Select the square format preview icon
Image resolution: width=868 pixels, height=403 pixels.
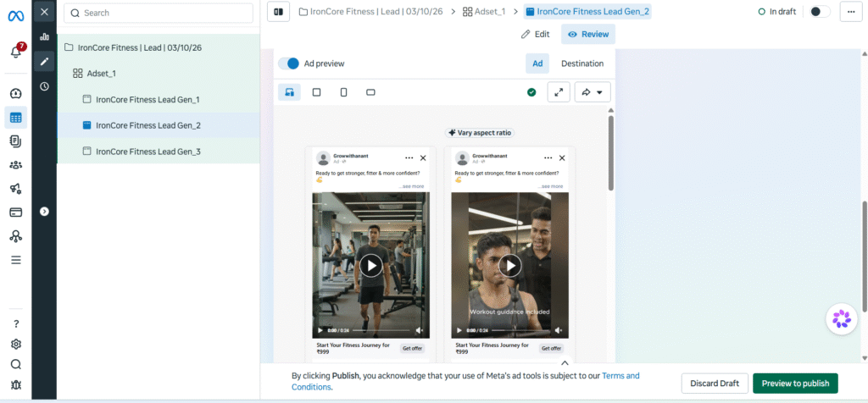(317, 92)
